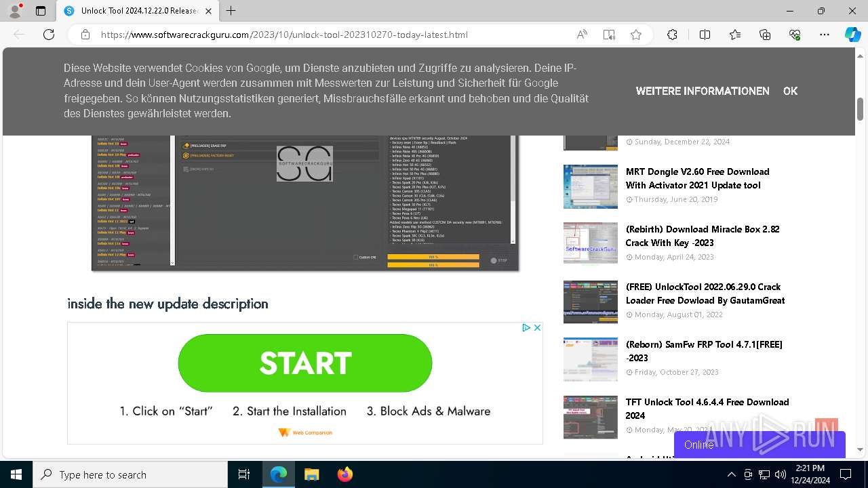This screenshot has width=868, height=488.
Task: Open UnlockTool 2022 post thumbnail
Action: point(591,302)
